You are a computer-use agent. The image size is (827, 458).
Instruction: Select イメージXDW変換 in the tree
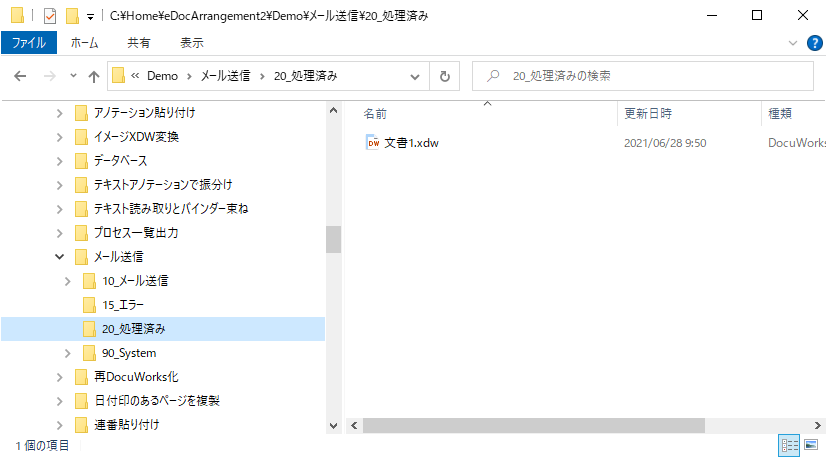[136, 137]
